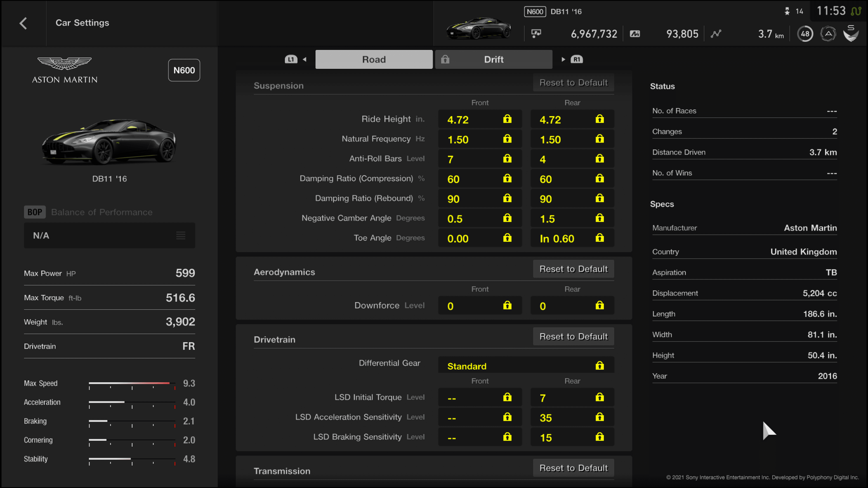Click the distance graph icon beside 3.7 km
Image resolution: width=868 pixels, height=488 pixels.
716,34
